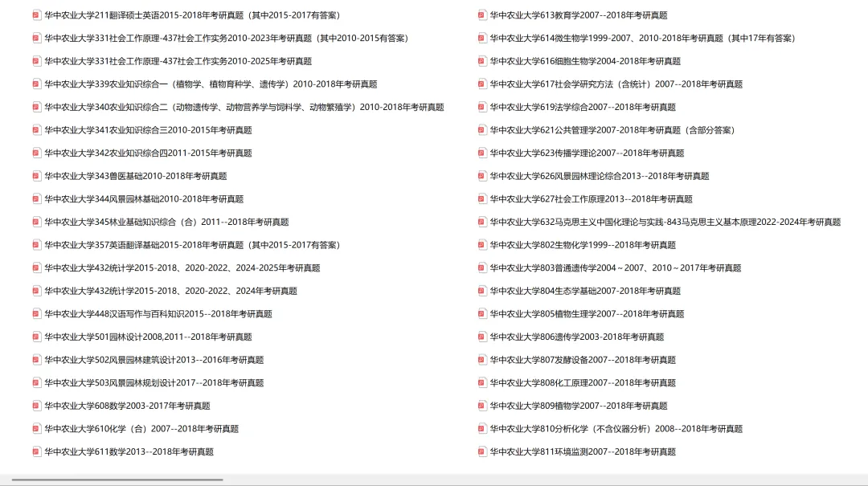The image size is (868, 486).
Task: Select file name 华中农业大学432统计学2015-2018、2020-2022、2024年考研真题
Action: coord(170,291)
